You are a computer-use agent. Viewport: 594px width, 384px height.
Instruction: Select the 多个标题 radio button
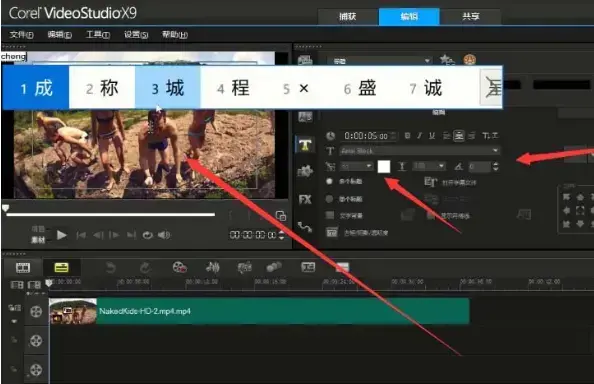tap(329, 181)
